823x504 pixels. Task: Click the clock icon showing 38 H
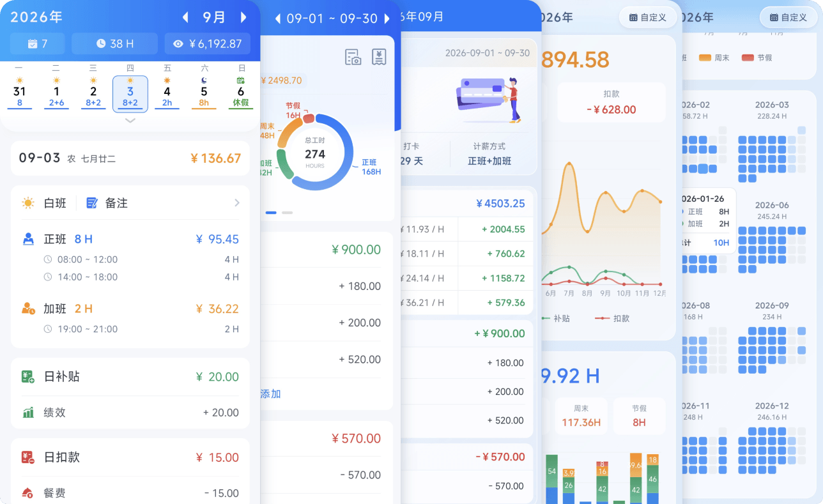pyautogui.click(x=101, y=44)
